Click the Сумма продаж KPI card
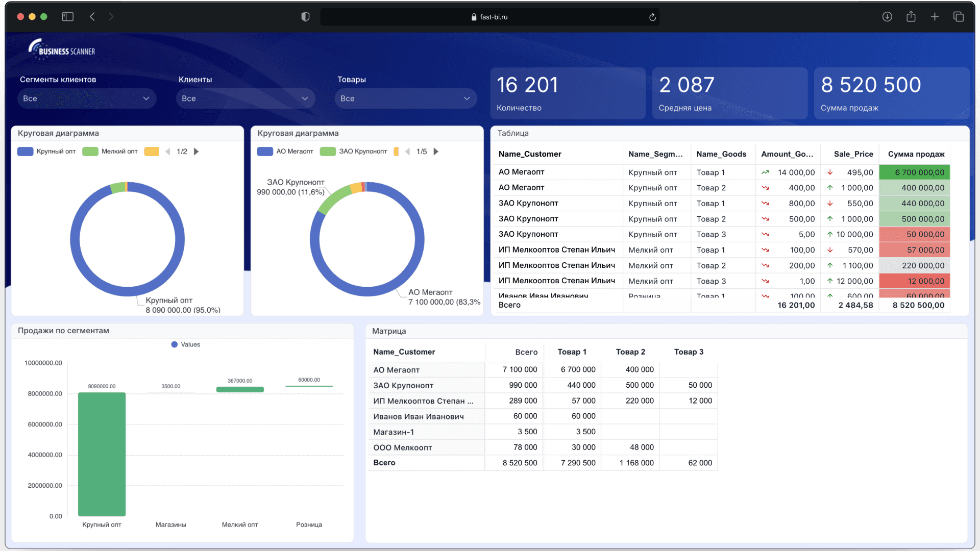 click(891, 93)
